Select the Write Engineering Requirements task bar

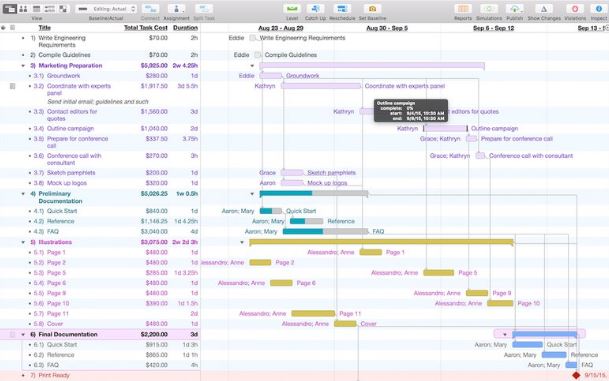pyautogui.click(x=253, y=38)
